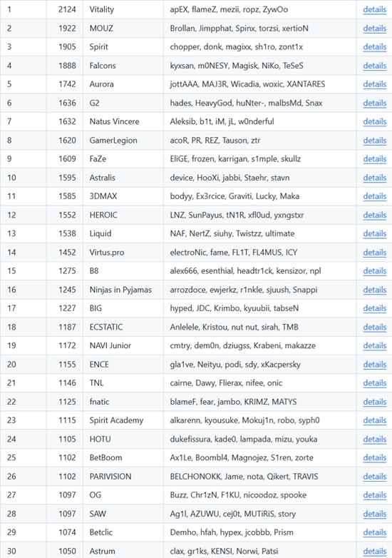View details for Falcons
This screenshot has height=558, width=392.
tap(375, 66)
